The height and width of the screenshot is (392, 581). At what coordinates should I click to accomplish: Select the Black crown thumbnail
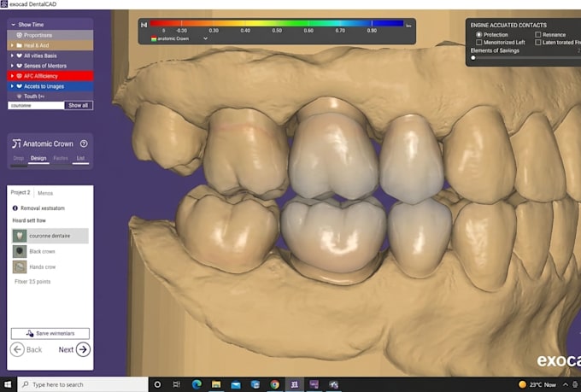point(20,251)
